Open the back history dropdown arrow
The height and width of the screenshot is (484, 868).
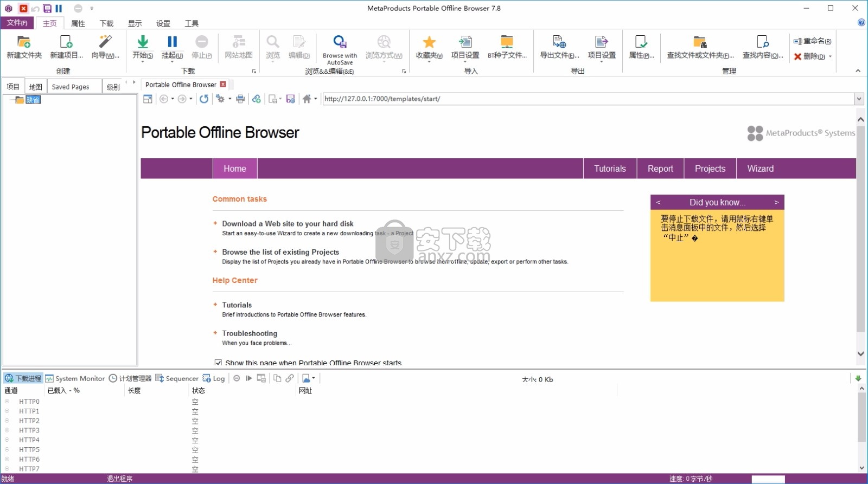pos(173,99)
